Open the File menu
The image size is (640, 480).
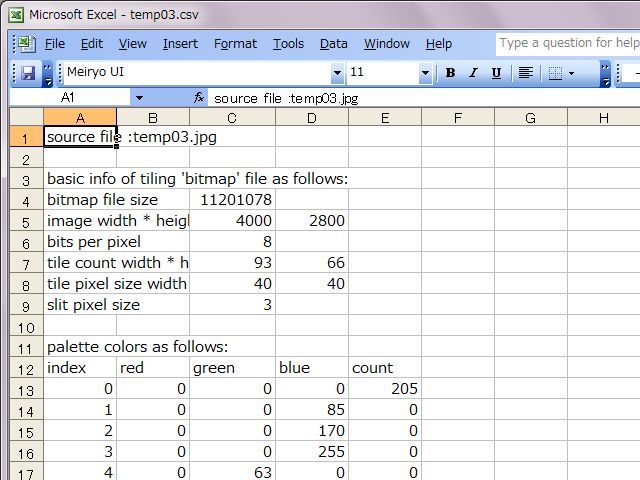point(55,44)
